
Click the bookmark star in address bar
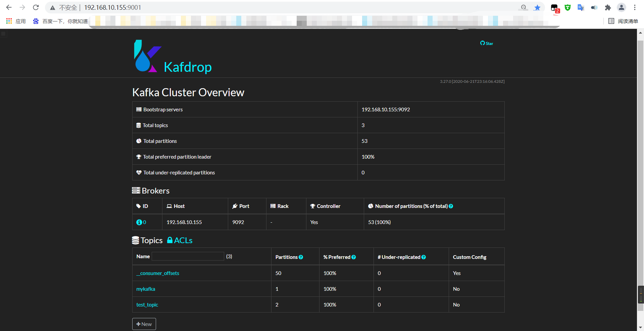[537, 7]
